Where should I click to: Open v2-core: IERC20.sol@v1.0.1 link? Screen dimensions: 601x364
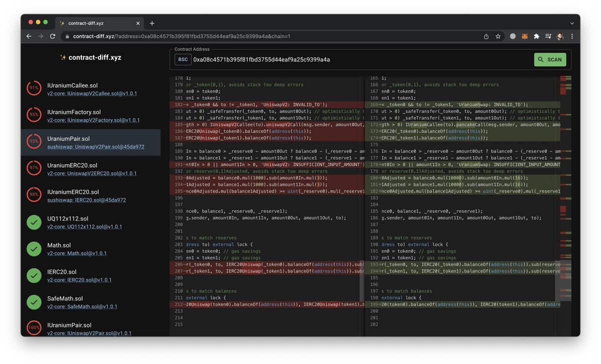pos(80,280)
